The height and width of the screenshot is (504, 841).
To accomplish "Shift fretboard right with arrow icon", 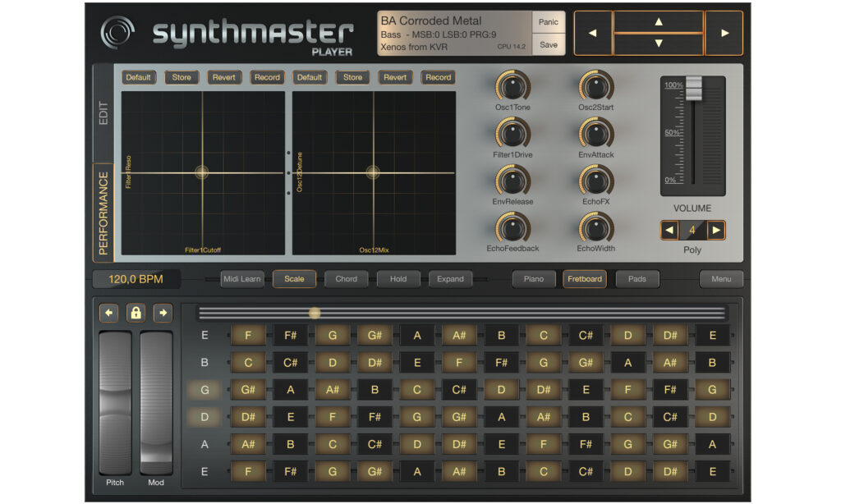I will click(x=162, y=313).
